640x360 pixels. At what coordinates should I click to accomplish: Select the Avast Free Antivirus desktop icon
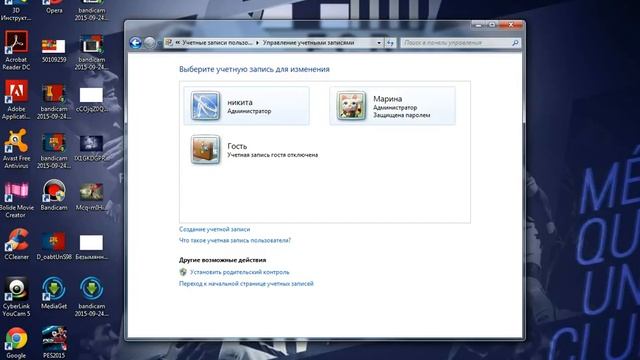pyautogui.click(x=16, y=149)
